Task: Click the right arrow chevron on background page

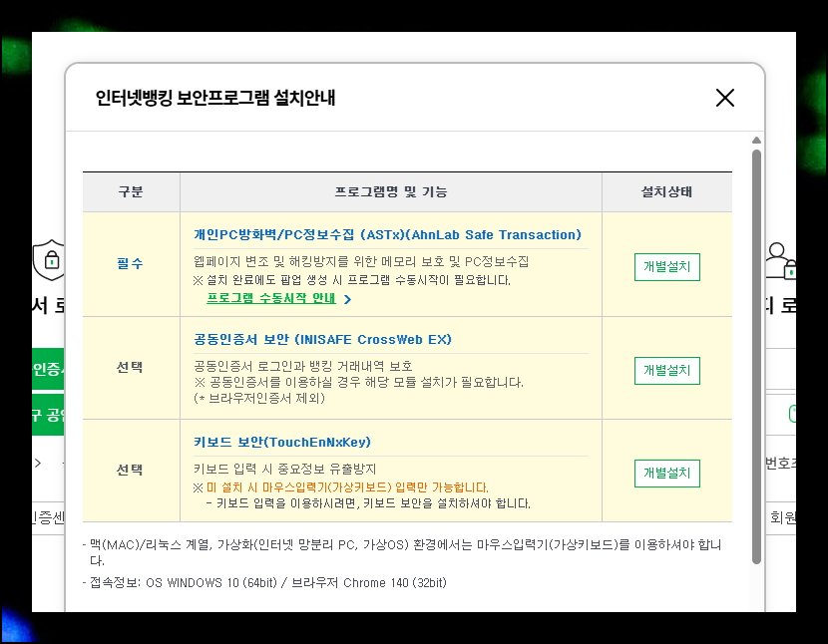Action: tap(38, 463)
